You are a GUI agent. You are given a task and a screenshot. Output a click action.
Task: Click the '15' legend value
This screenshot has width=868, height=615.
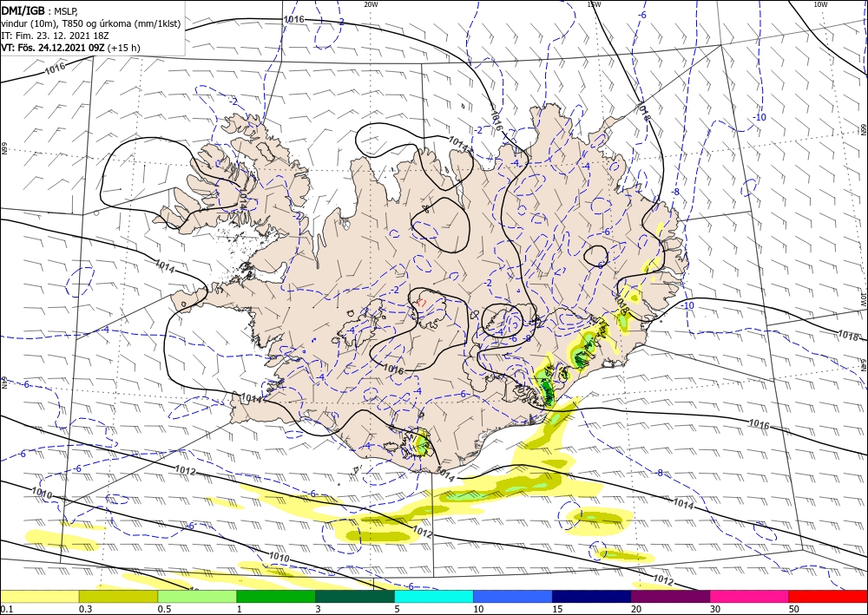point(557,609)
